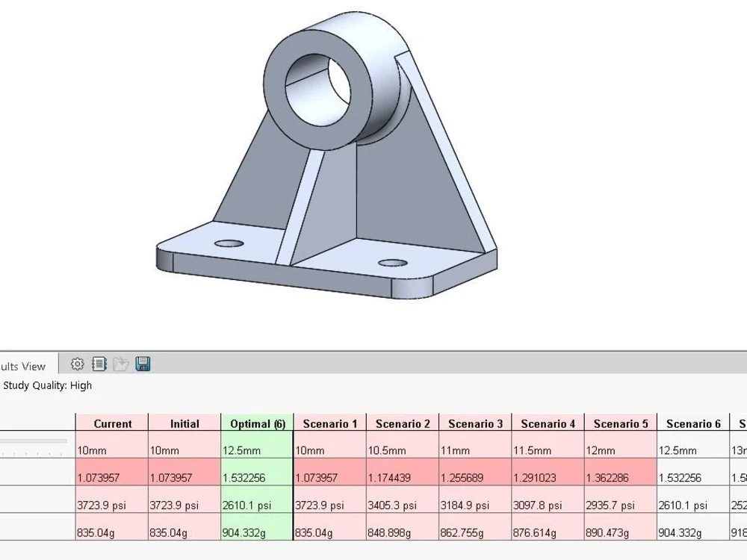The width and height of the screenshot is (747, 560).
Task: Click the 3184.9 psi value
Action: (475, 500)
